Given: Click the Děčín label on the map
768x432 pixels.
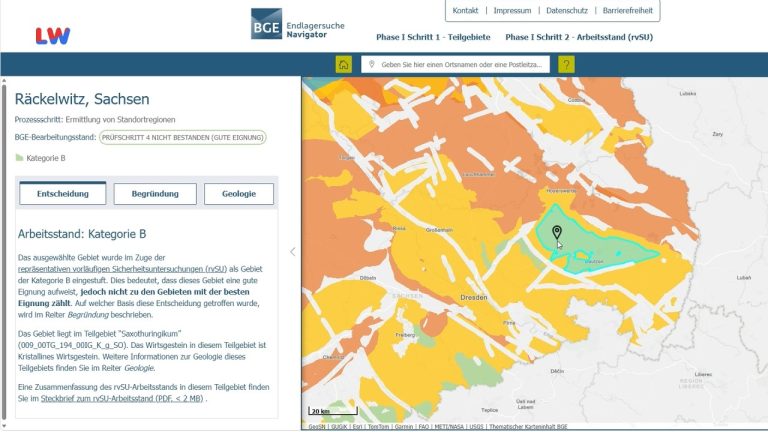Looking at the screenshot, I should coord(557,371).
